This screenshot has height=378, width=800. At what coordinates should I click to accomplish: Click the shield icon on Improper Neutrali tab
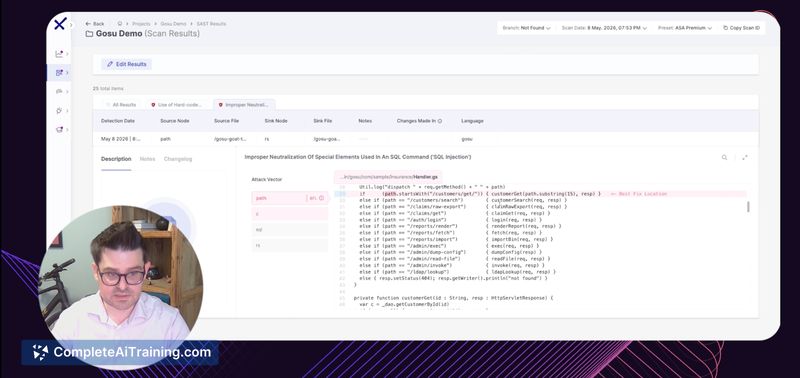tap(220, 105)
